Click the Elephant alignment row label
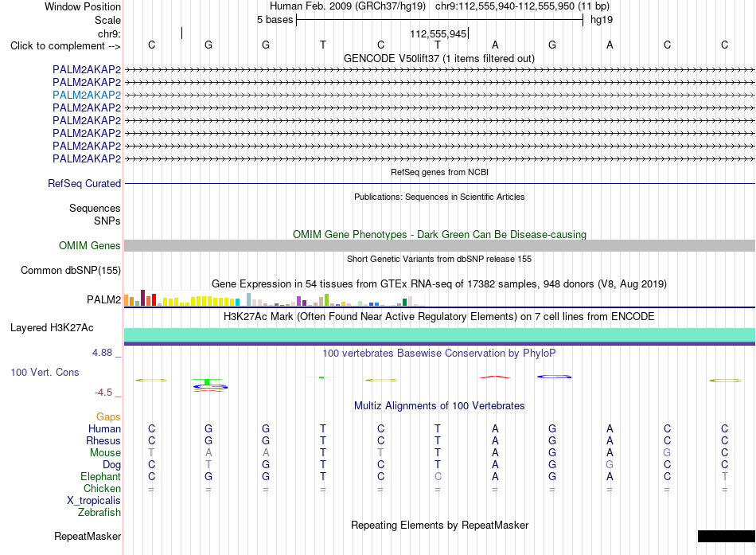This screenshot has height=555, width=756. click(x=100, y=476)
